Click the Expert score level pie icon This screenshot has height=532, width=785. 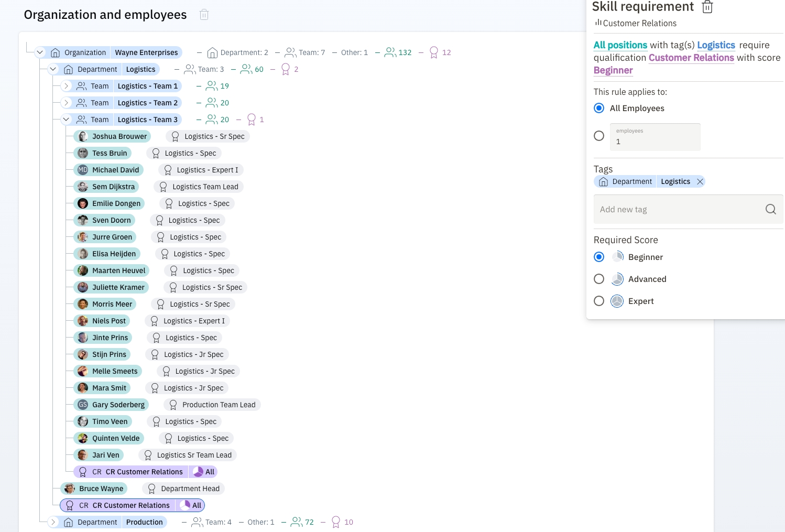(x=617, y=301)
